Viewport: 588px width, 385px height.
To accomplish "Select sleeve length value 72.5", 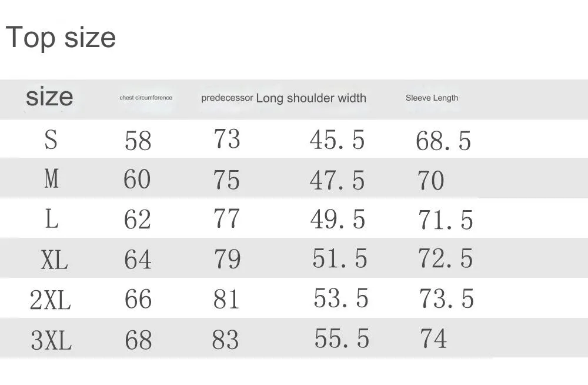I will [445, 258].
